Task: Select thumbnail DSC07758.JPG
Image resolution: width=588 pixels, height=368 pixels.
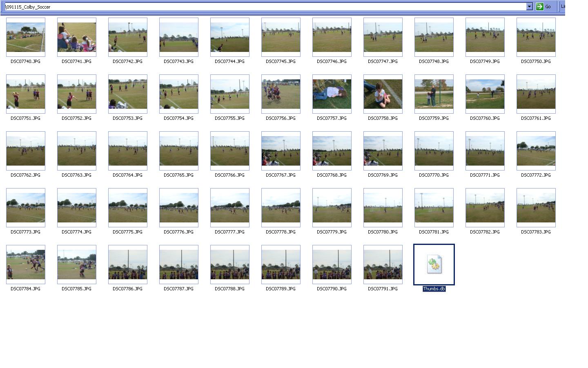Action: 383,94
